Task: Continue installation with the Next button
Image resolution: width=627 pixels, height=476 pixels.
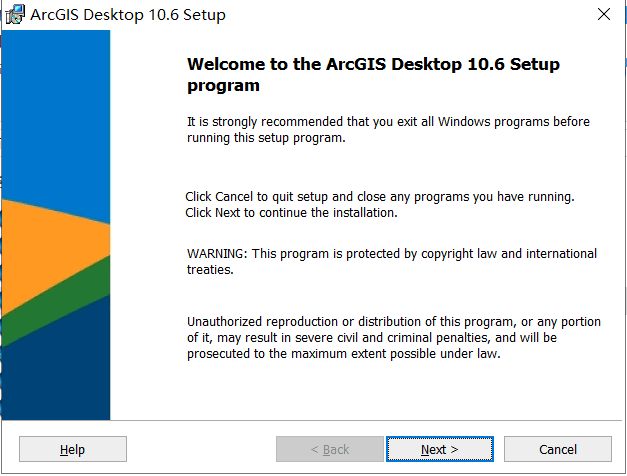Action: [x=439, y=449]
